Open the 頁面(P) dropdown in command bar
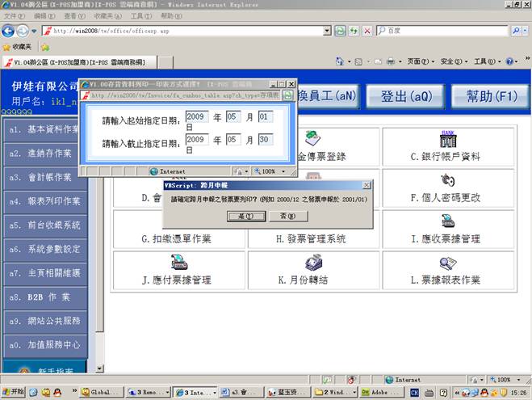Viewport: 532px width, 400px height. (420, 61)
